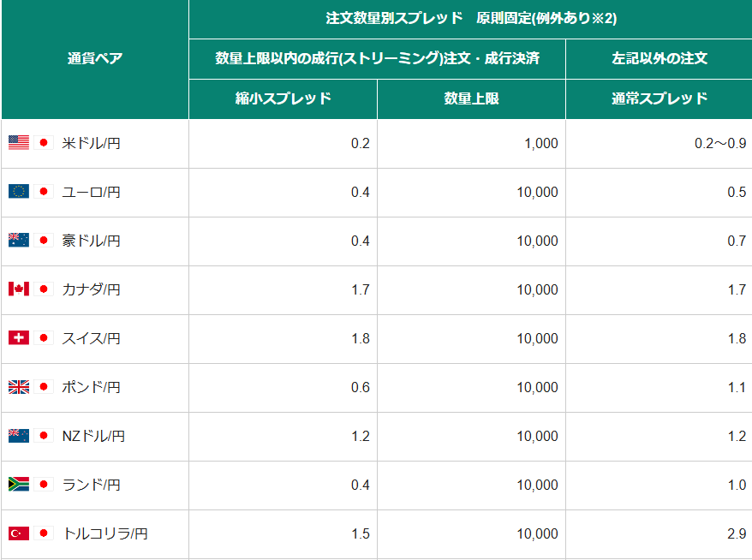
Task: Click the 左記以外の注文 header cell
Action: point(659,59)
